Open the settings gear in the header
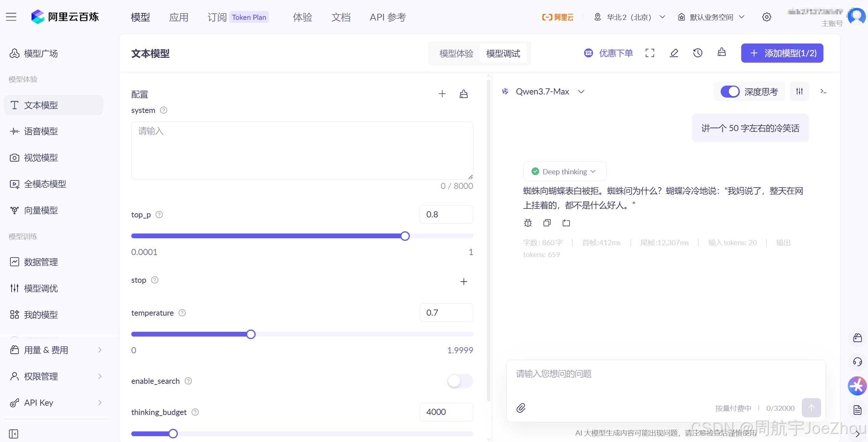Viewport: 868px width, 442px height. tap(767, 17)
